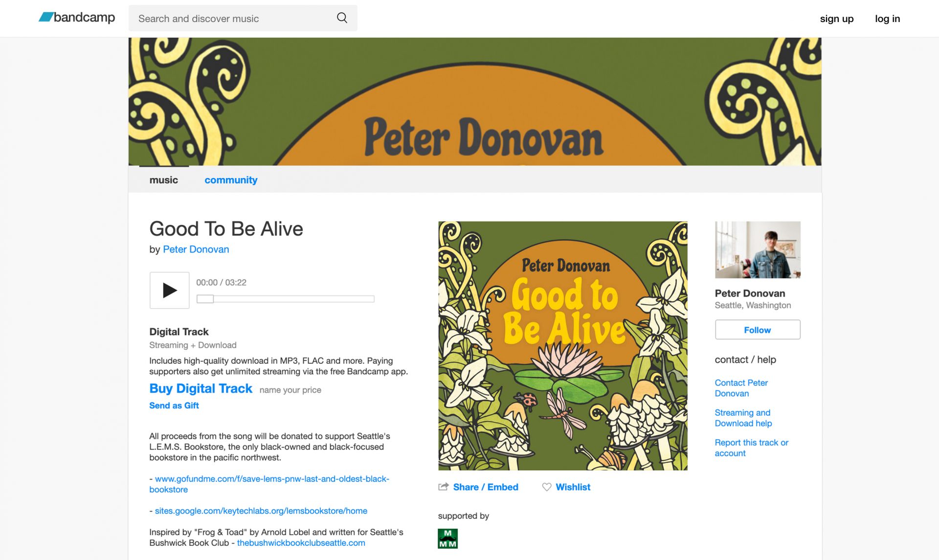Click the Wishlist heart icon
Screen dimensions: 939x560
547,487
